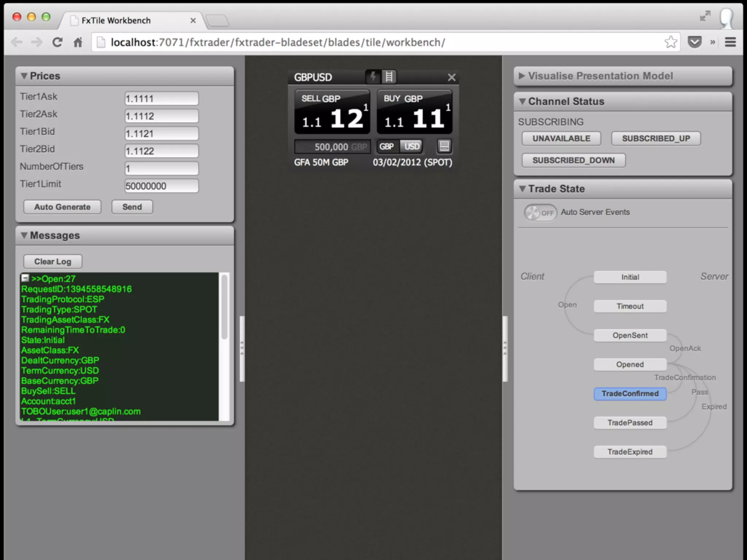This screenshot has height=560, width=747.
Task: Select USD in the currency toggle
Action: click(412, 147)
